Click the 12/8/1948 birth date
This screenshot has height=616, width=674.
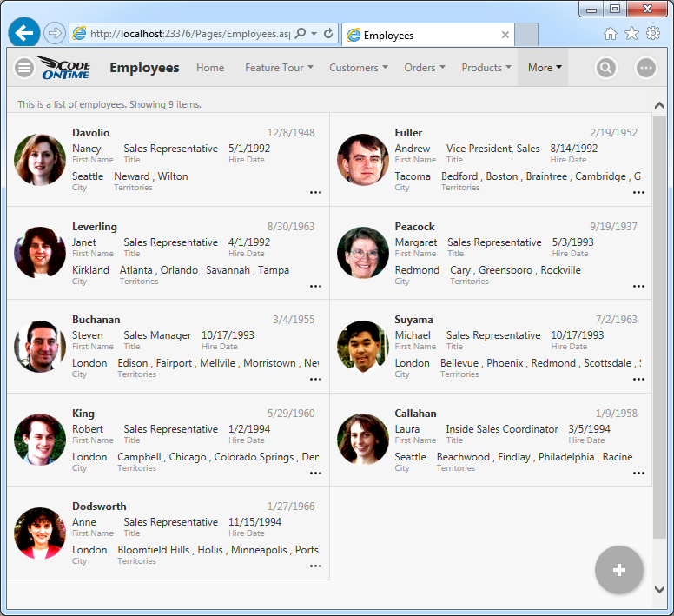tap(291, 132)
